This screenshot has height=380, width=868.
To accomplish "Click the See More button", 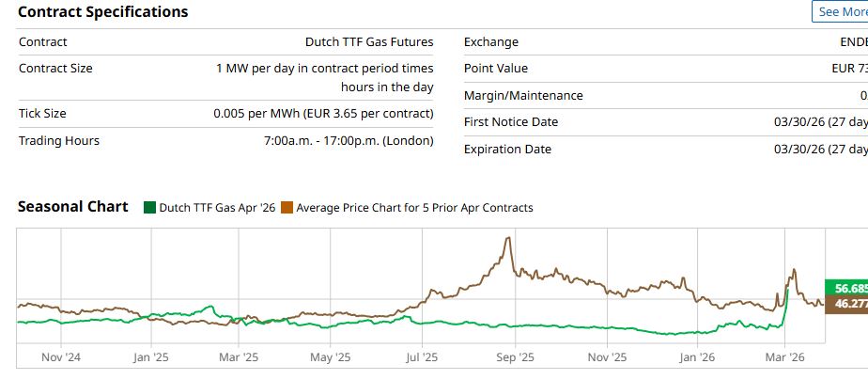I will point(841,12).
